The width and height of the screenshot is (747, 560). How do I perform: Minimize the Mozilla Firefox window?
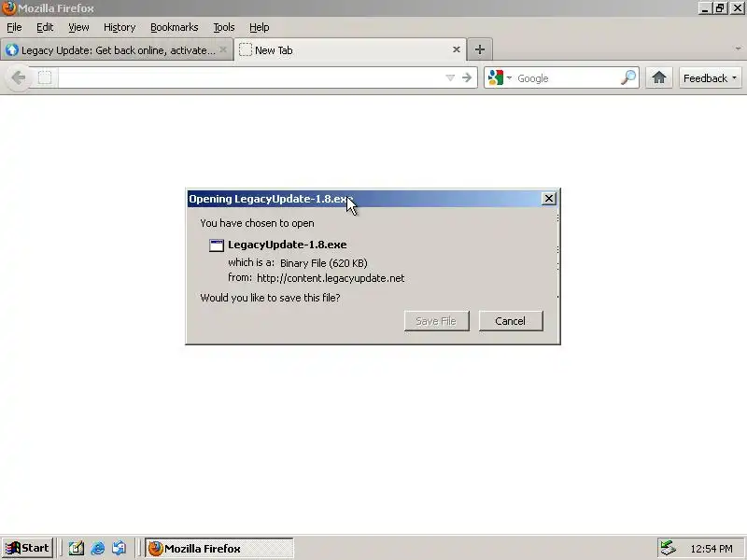tap(705, 8)
